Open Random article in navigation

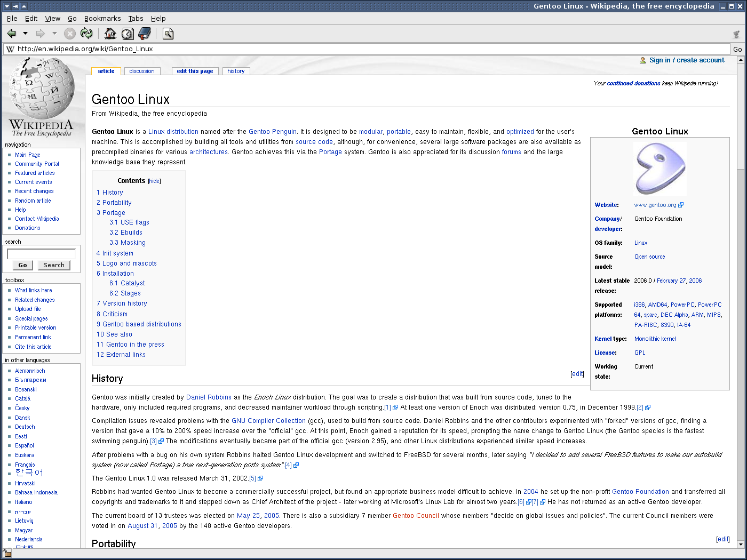point(33,201)
